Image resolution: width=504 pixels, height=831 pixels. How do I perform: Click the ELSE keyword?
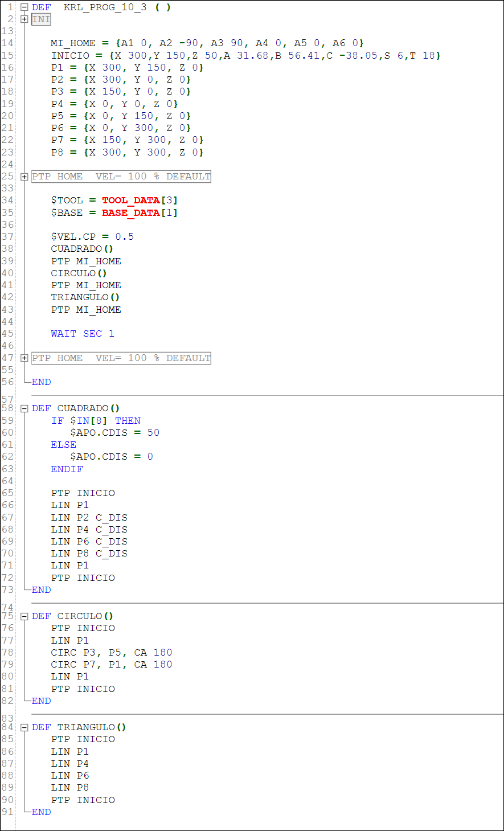(64, 445)
